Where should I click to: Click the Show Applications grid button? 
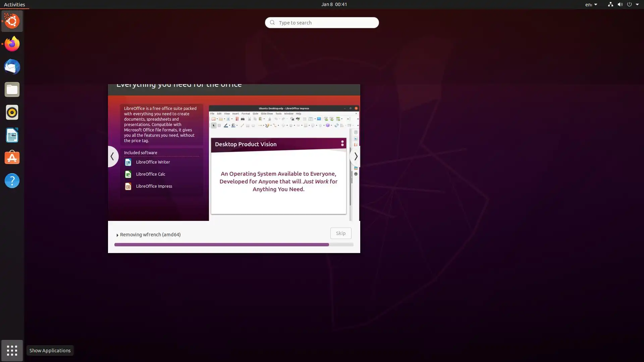coord(12,350)
